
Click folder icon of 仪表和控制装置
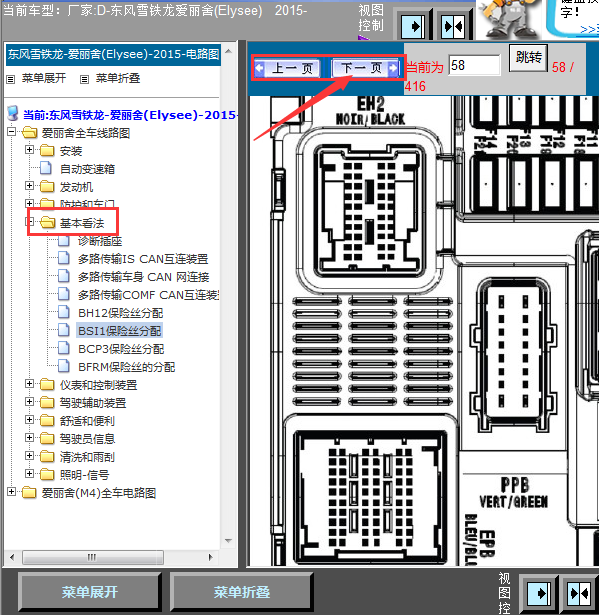[47, 384]
